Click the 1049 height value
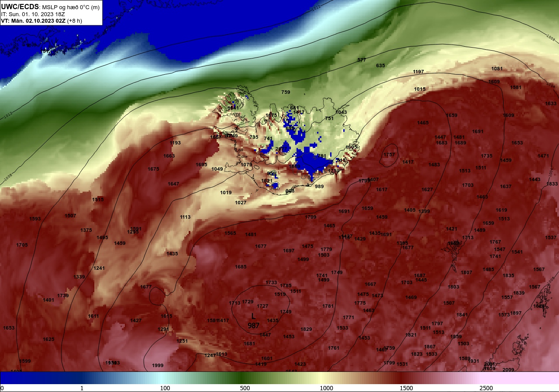 [217, 169]
